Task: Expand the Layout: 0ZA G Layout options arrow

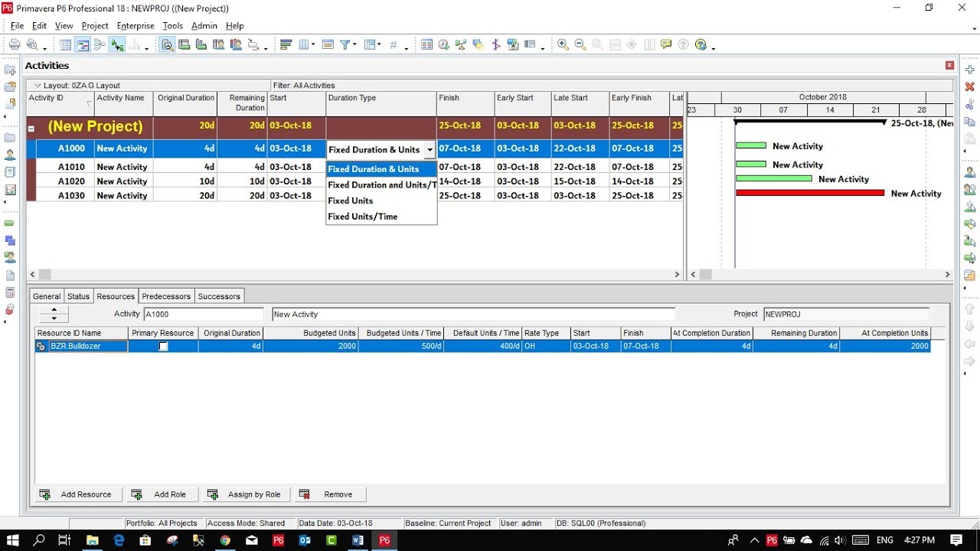Action: tap(37, 86)
